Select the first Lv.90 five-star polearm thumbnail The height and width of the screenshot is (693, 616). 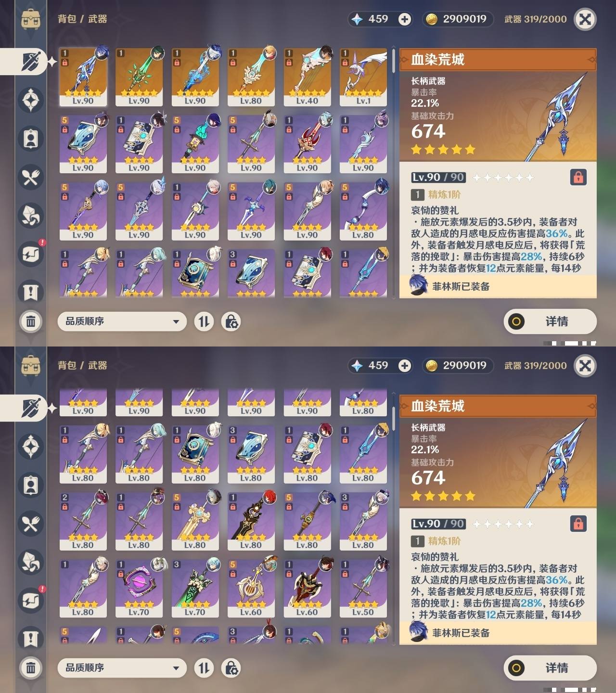83,77
